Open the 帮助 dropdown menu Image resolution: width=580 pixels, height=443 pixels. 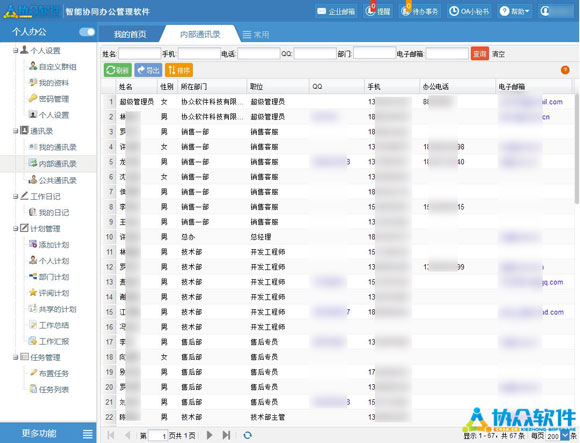click(x=515, y=11)
